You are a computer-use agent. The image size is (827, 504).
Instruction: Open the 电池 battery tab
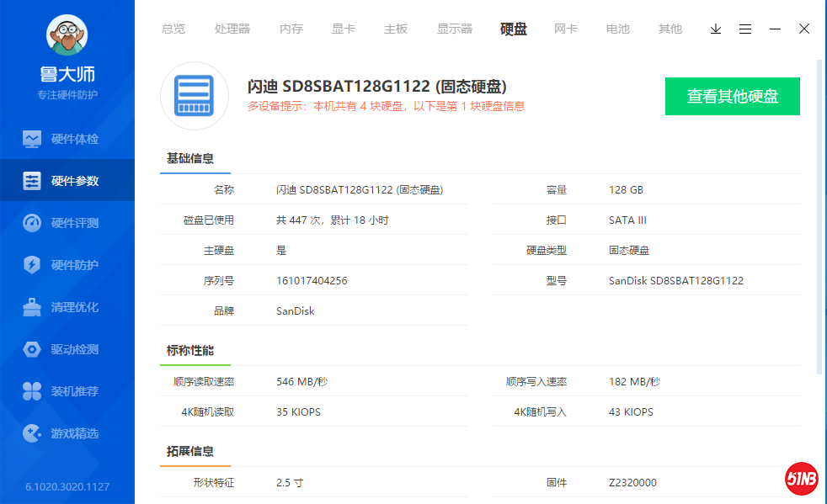click(x=617, y=29)
